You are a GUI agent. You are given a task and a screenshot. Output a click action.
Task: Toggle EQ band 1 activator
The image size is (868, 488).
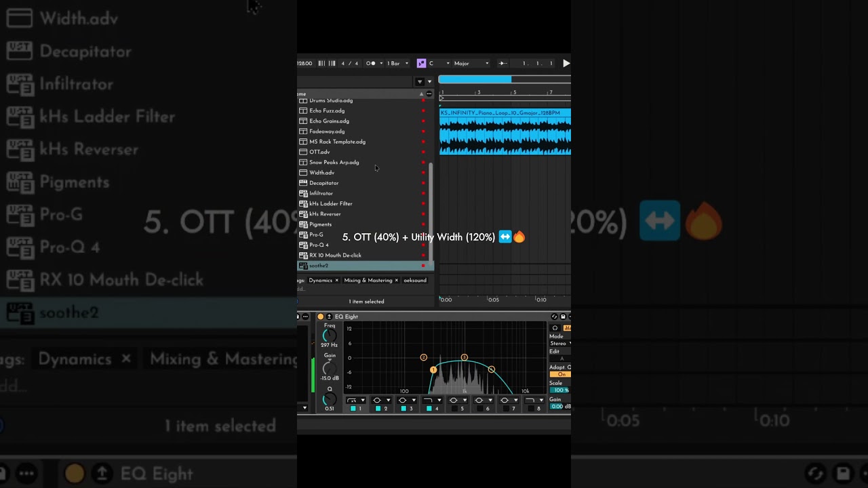353,409
